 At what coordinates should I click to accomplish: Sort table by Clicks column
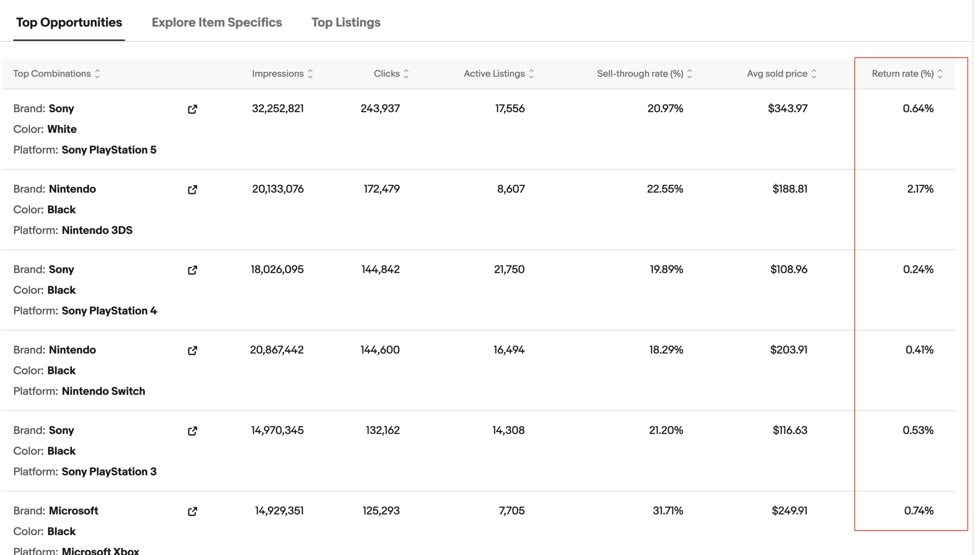406,74
